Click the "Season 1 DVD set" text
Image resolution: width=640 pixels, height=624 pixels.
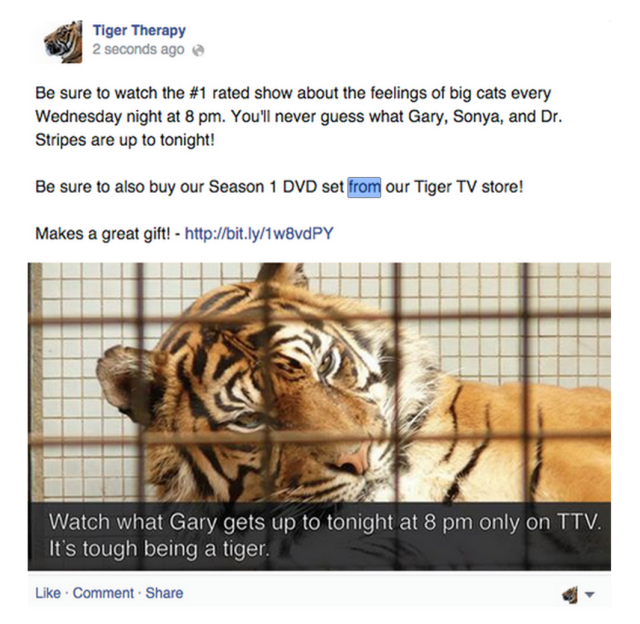click(277, 187)
